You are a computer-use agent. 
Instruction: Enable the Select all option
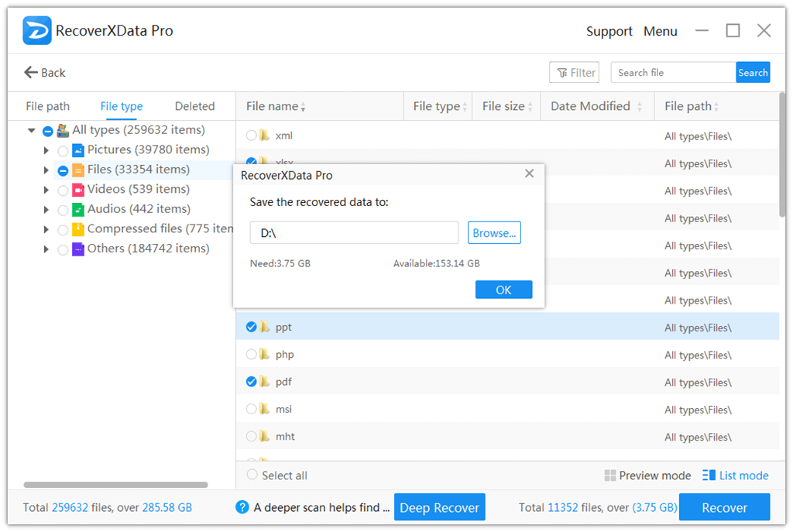pos(251,474)
